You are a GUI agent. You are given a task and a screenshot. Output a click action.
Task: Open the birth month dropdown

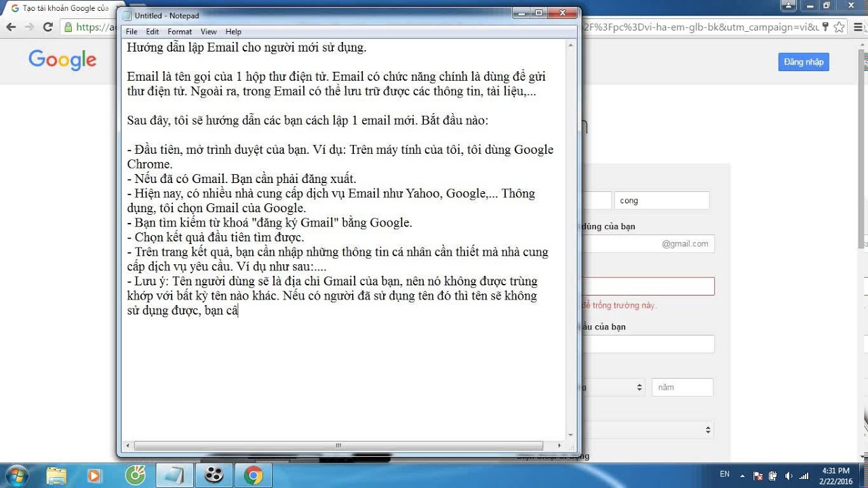pyautogui.click(x=614, y=387)
